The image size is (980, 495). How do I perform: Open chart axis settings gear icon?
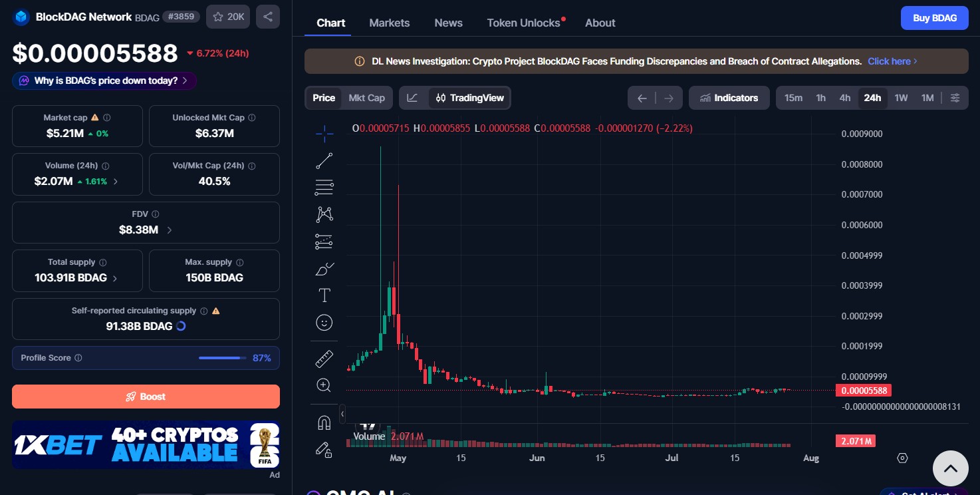pos(902,458)
